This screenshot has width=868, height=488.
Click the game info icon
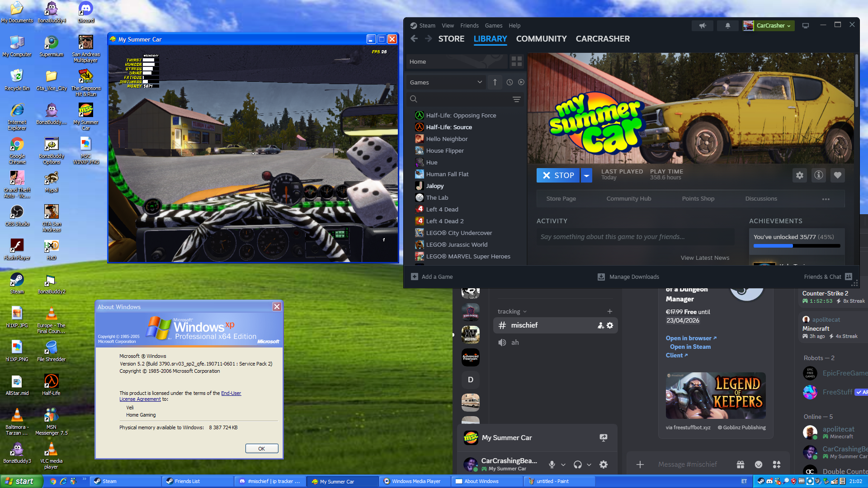click(818, 175)
